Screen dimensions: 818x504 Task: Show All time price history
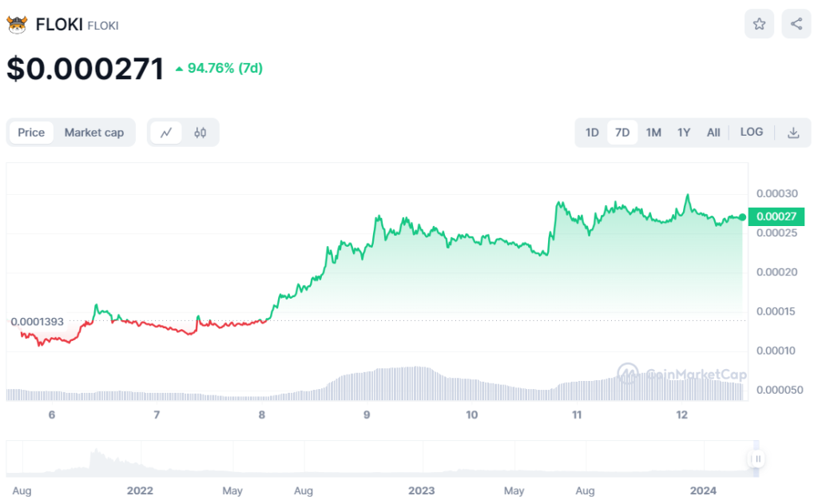713,133
